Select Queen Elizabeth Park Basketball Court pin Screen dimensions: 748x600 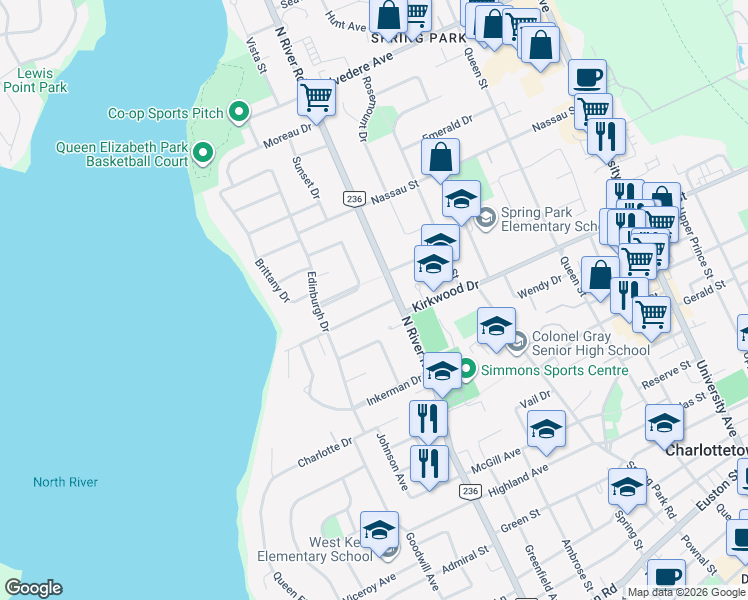pyautogui.click(x=203, y=154)
